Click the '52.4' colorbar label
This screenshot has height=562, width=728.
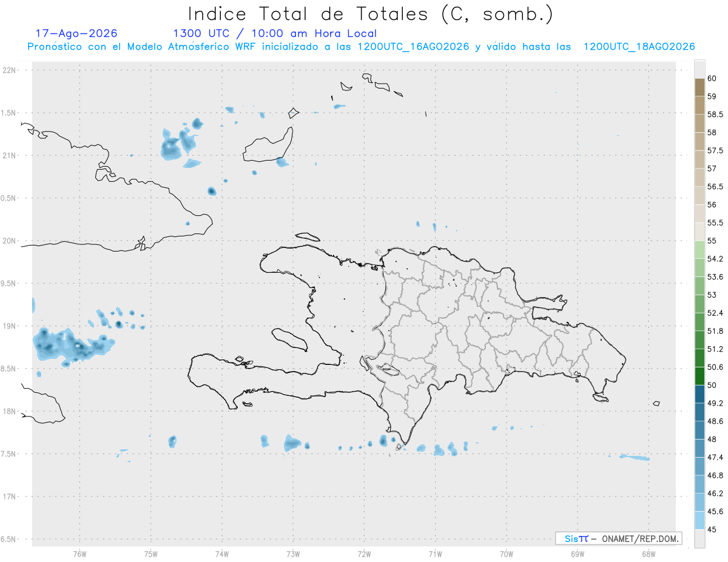(x=715, y=313)
